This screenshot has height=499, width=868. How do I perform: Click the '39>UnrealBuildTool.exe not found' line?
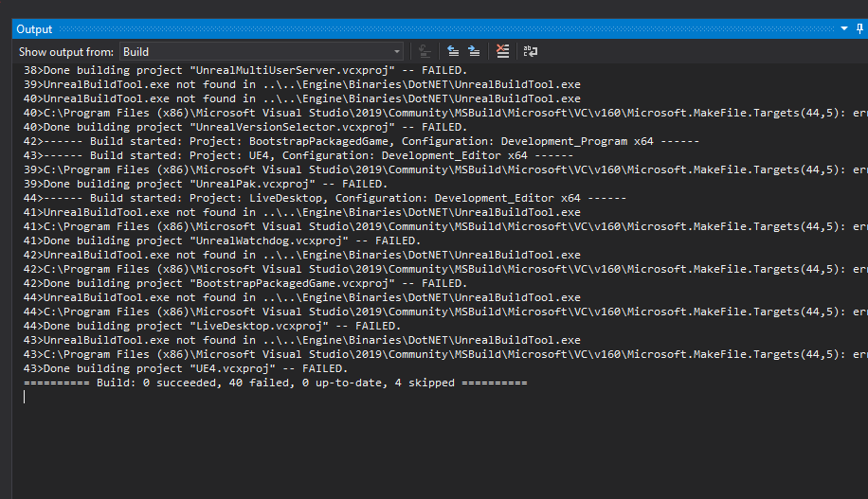(x=302, y=84)
